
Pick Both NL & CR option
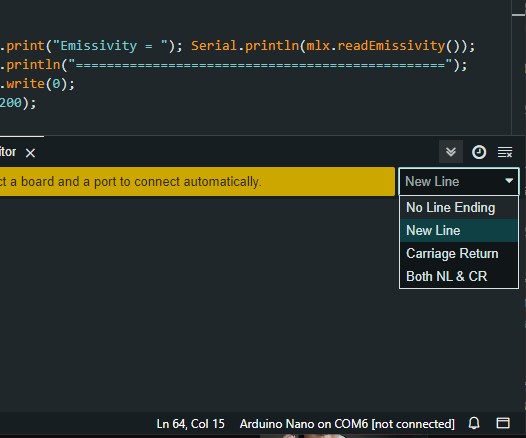[459, 276]
